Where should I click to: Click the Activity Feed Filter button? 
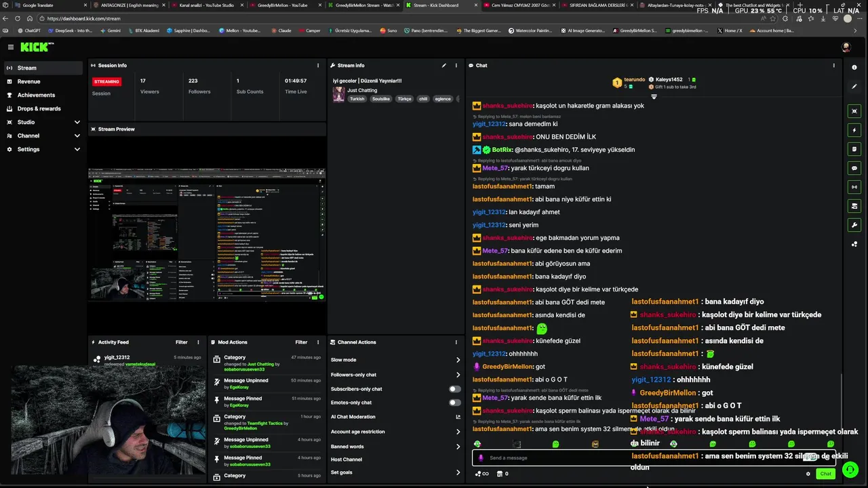(181, 342)
